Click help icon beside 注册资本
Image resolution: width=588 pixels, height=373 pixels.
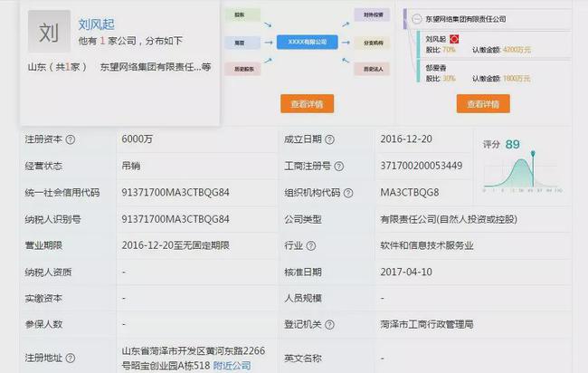(x=71, y=140)
